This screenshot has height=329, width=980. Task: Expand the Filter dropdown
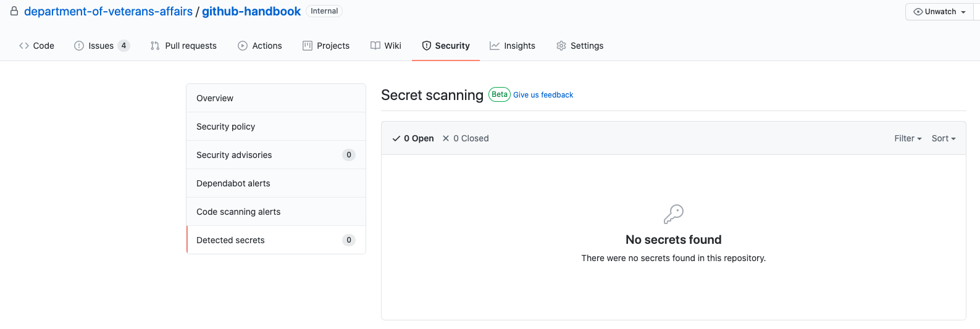point(908,138)
